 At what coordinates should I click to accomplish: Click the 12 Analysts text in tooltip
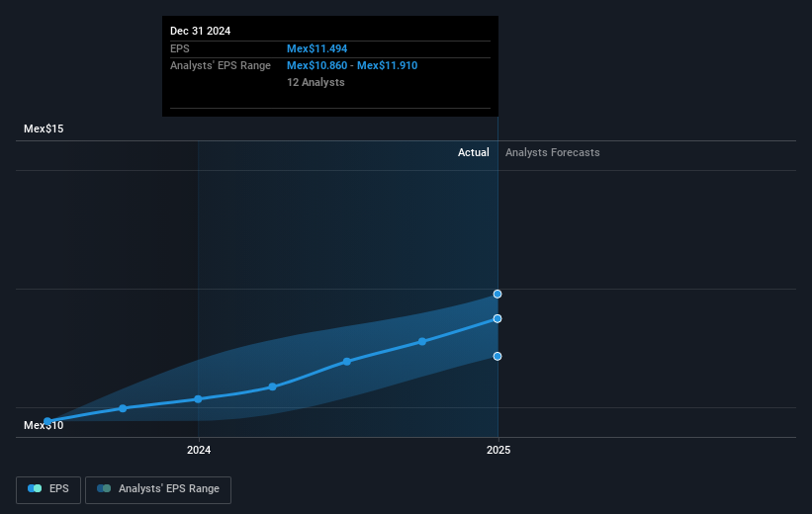tap(316, 82)
